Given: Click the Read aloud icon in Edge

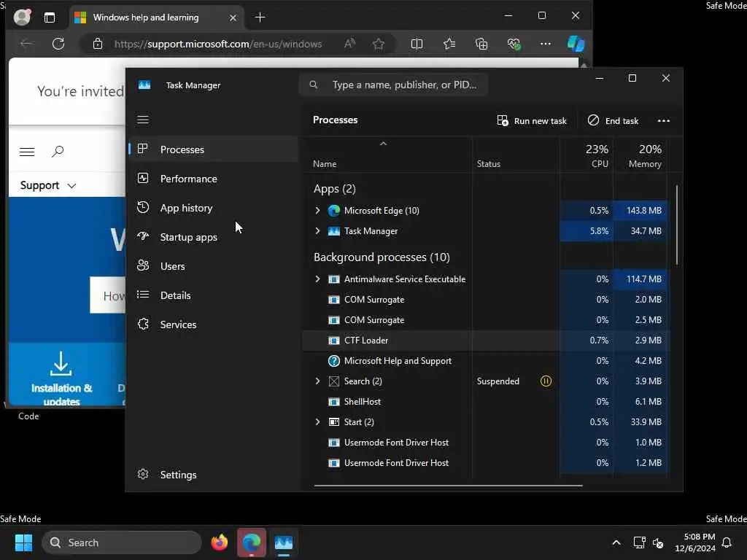Looking at the screenshot, I should (x=349, y=44).
